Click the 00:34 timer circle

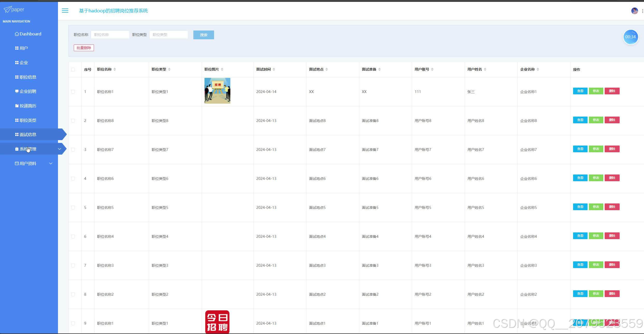(631, 37)
